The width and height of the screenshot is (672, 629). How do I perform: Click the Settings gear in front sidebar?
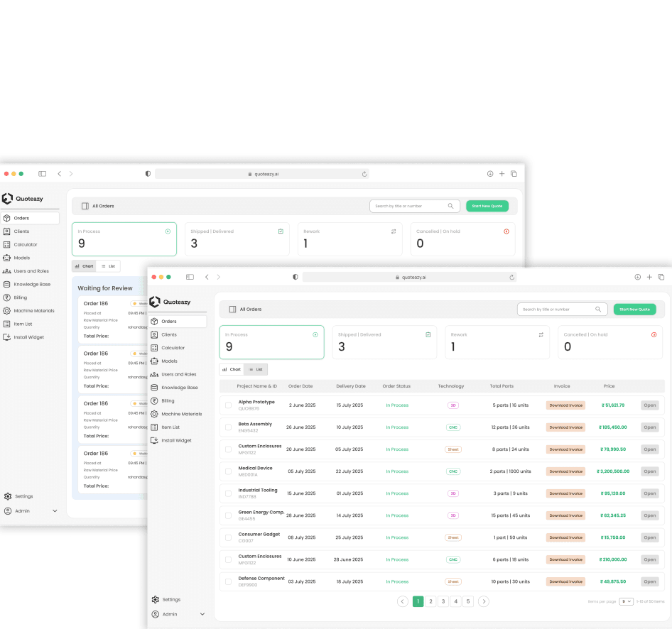(x=156, y=600)
